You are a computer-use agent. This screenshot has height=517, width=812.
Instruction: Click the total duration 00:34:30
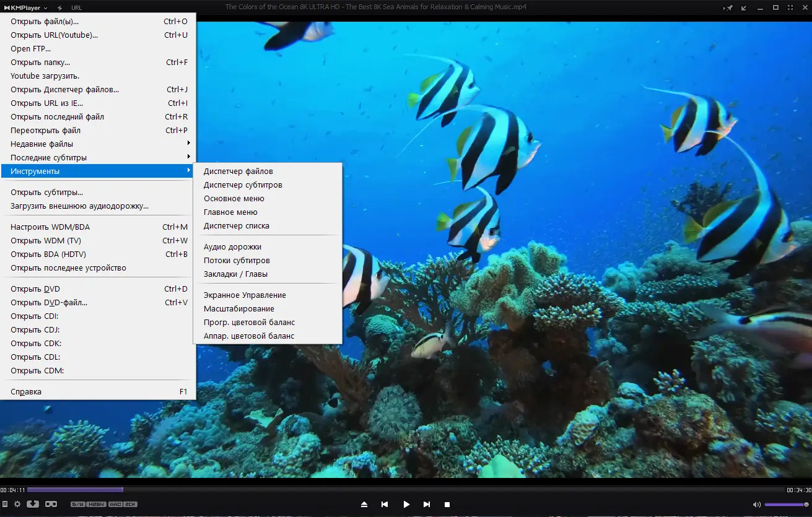[x=799, y=490]
